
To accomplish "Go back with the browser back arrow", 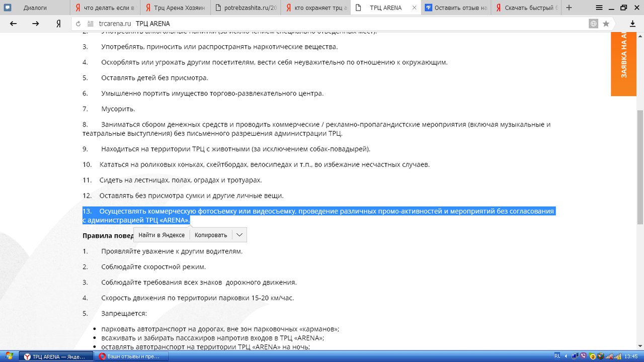I will pos(14,24).
